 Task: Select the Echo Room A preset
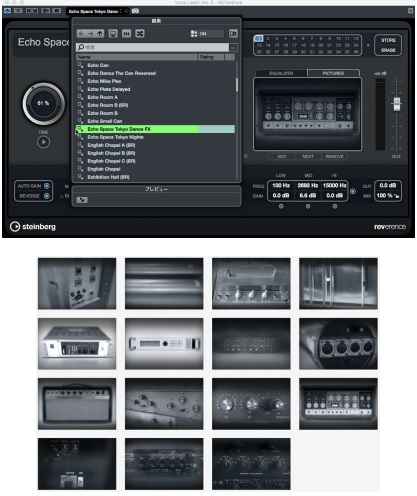point(155,97)
